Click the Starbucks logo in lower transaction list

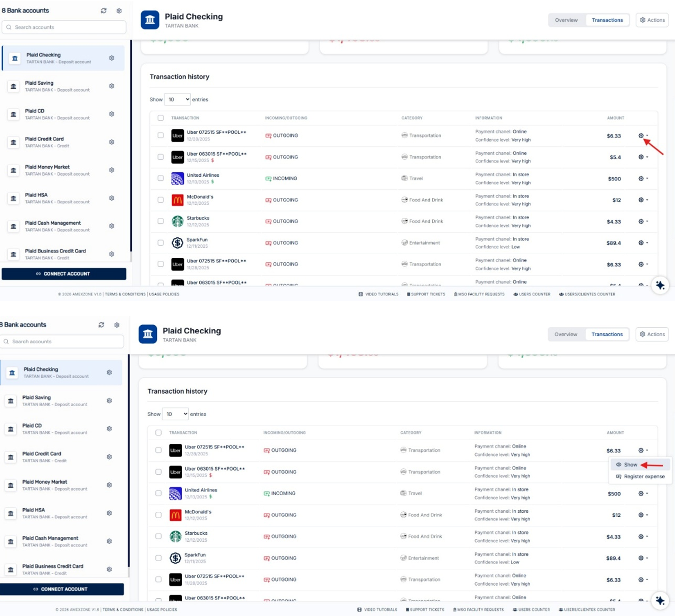[175, 537]
